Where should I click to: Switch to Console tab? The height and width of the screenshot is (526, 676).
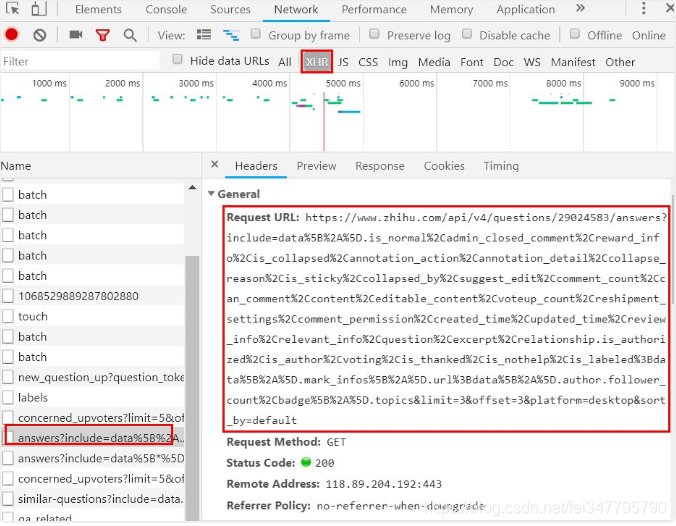(166, 9)
